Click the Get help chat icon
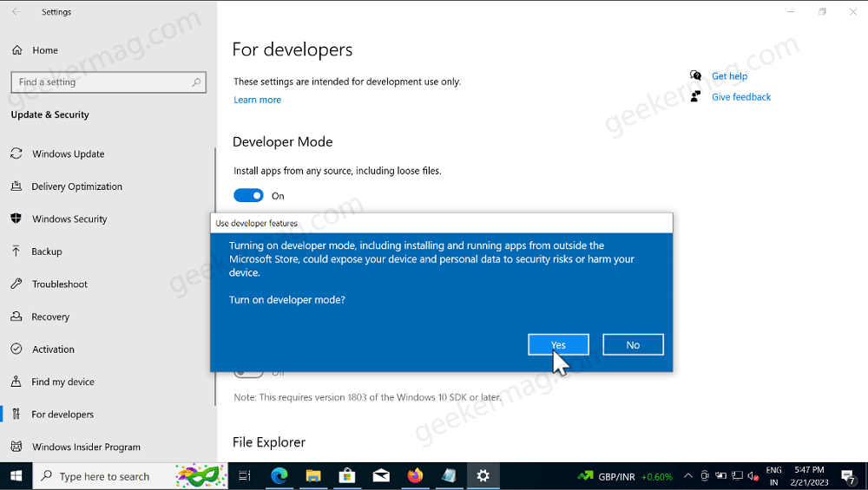868x490 pixels. (695, 75)
